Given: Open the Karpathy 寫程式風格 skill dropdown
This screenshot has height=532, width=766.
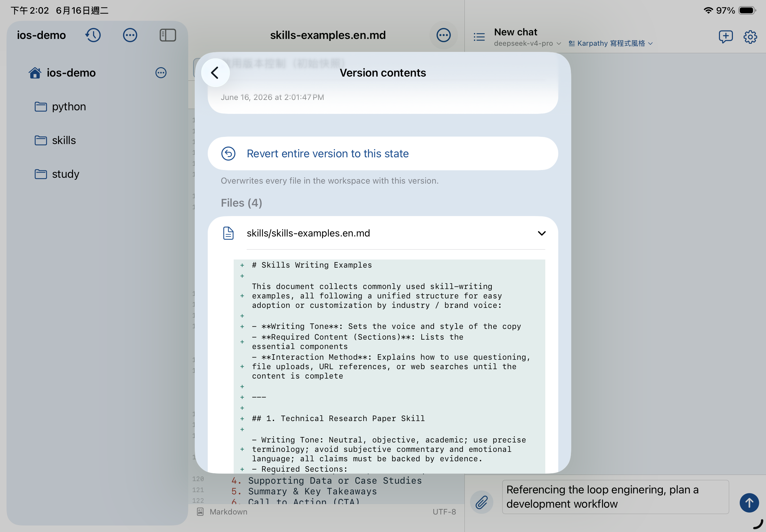Looking at the screenshot, I should pos(611,43).
